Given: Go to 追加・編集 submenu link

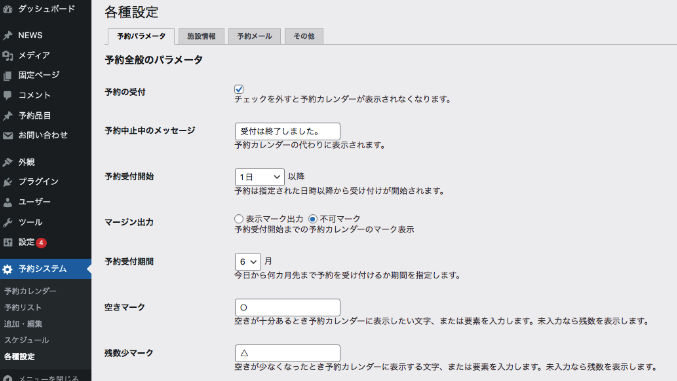Looking at the screenshot, I should tap(23, 324).
